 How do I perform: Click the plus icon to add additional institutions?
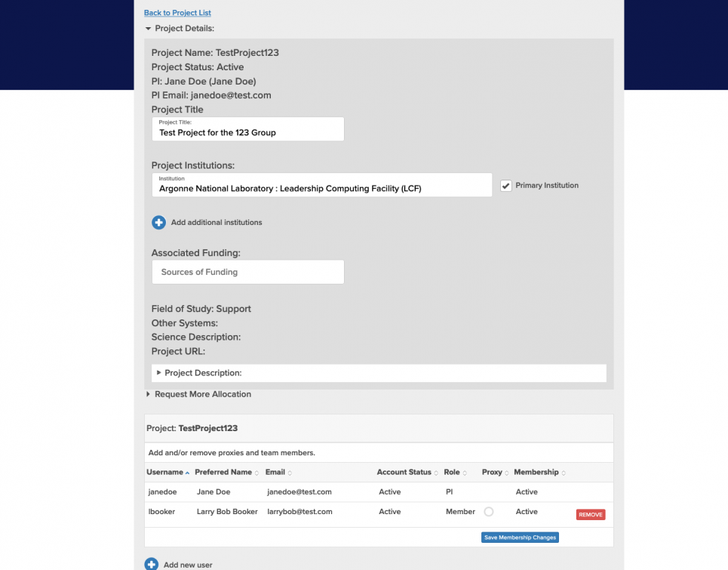(158, 223)
